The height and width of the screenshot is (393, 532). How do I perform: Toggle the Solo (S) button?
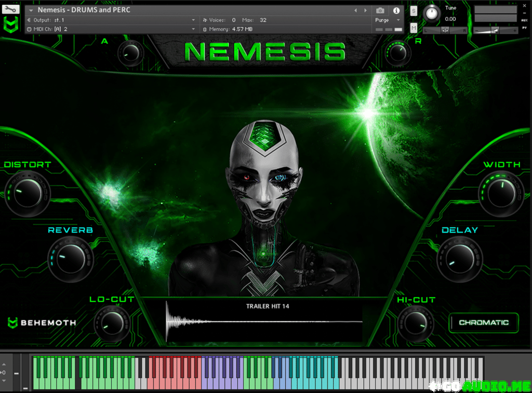[x=414, y=11]
